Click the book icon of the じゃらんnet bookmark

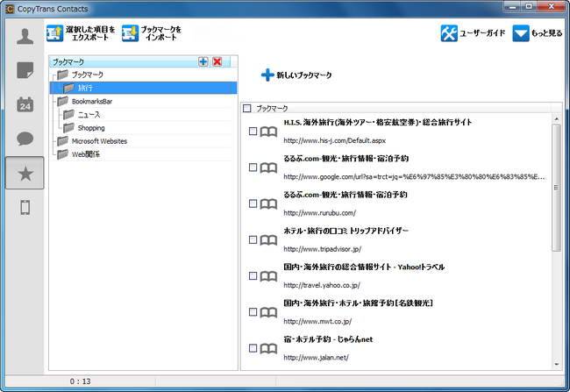(x=268, y=349)
